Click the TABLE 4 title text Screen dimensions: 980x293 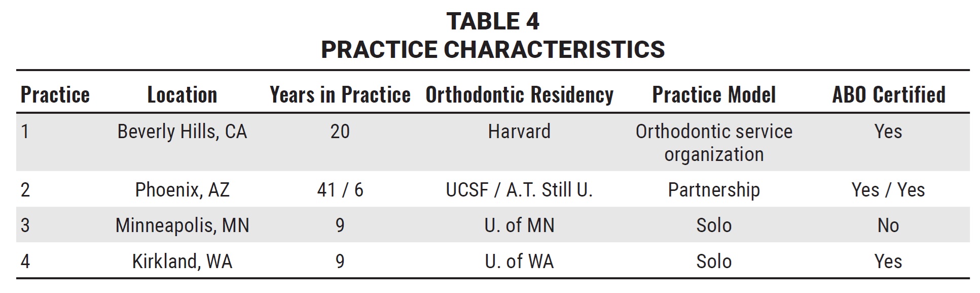pyautogui.click(x=493, y=21)
